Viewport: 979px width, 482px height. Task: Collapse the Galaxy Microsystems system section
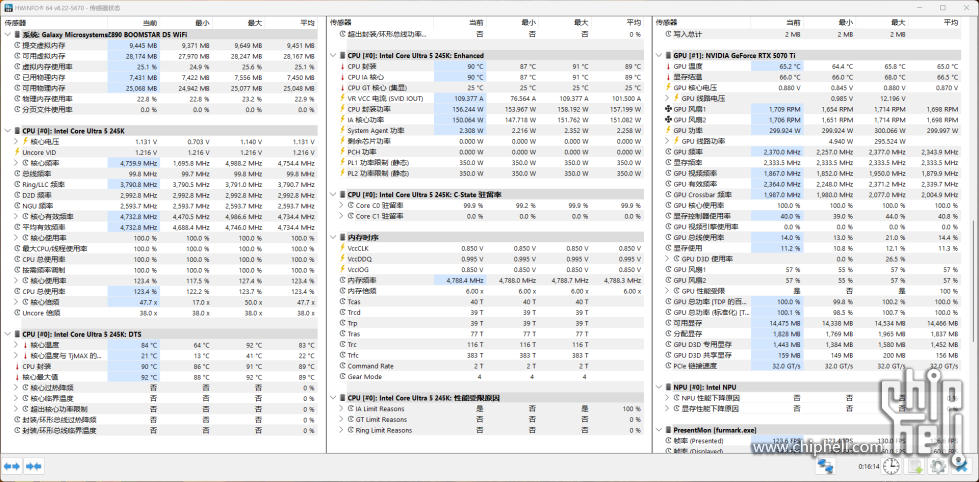click(x=7, y=35)
